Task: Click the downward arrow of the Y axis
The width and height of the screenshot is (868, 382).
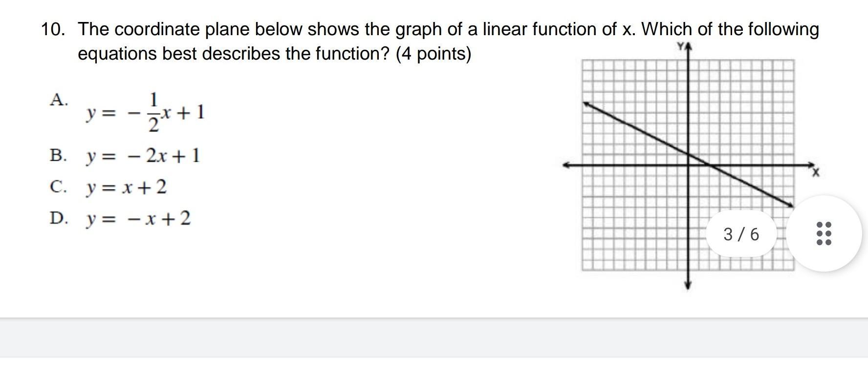Action: pos(688,286)
